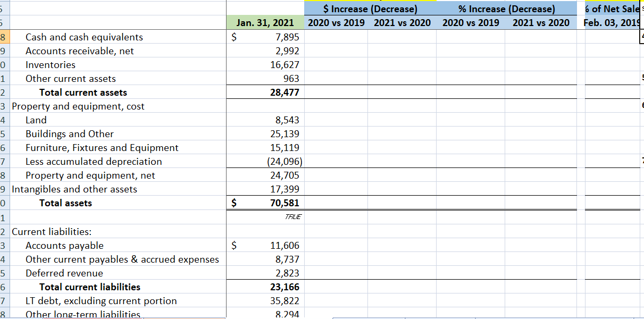This screenshot has height=319, width=644.
Task: Select the cash value 7,895 cell
Action: pos(265,37)
